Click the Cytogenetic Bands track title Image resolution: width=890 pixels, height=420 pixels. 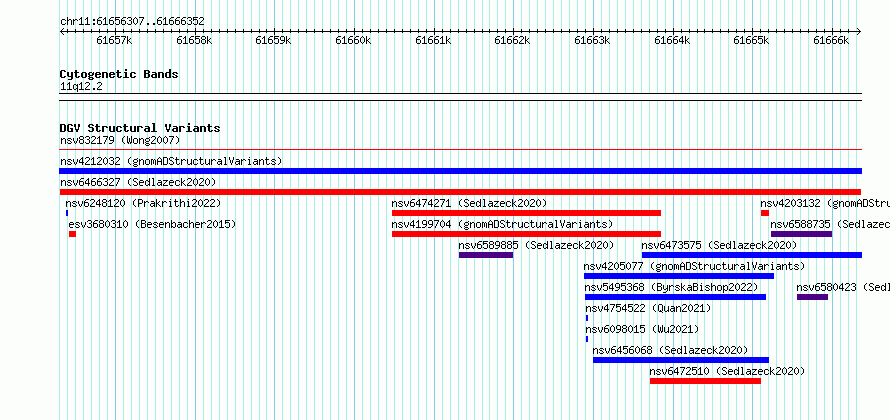coord(119,74)
